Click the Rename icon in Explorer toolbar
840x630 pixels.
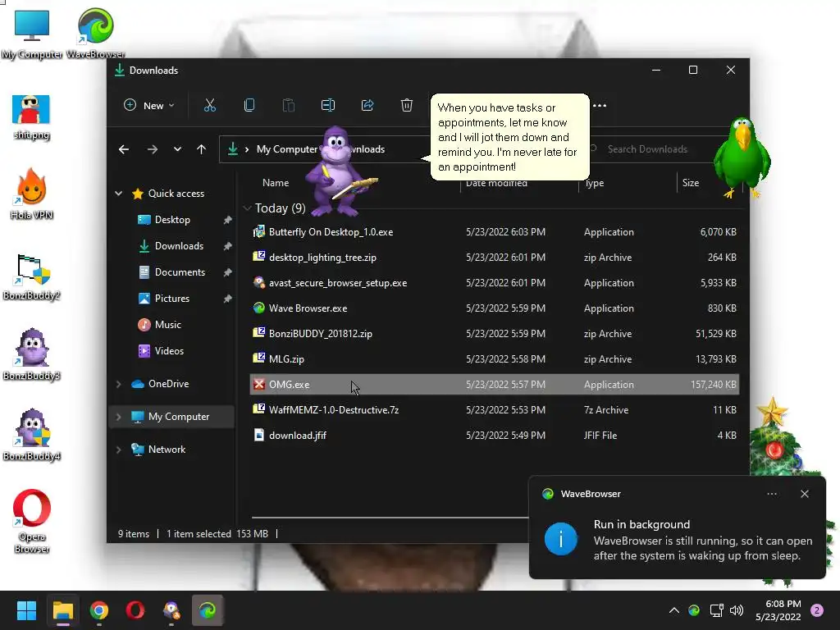pos(328,105)
